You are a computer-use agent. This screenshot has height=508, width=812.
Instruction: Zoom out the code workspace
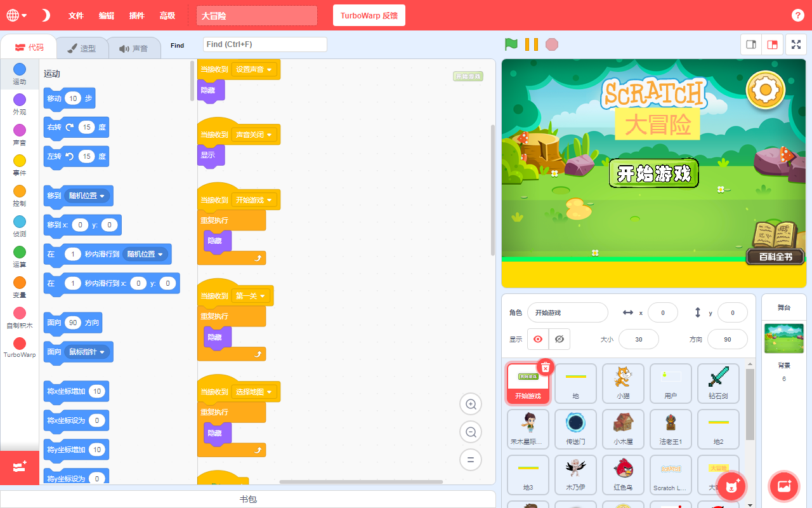471,432
